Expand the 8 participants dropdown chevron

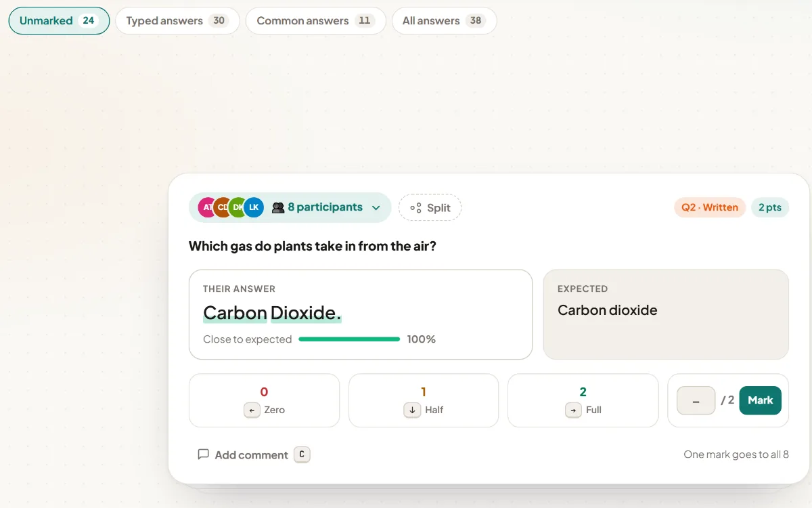click(376, 208)
